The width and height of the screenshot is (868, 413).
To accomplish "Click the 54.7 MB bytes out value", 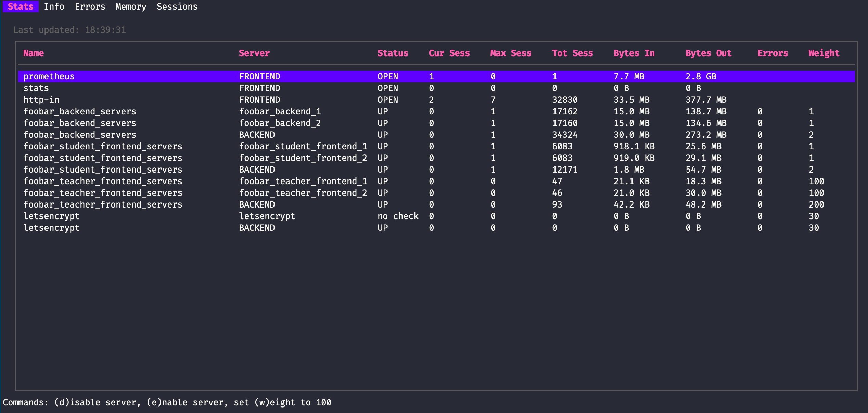I will point(703,170).
